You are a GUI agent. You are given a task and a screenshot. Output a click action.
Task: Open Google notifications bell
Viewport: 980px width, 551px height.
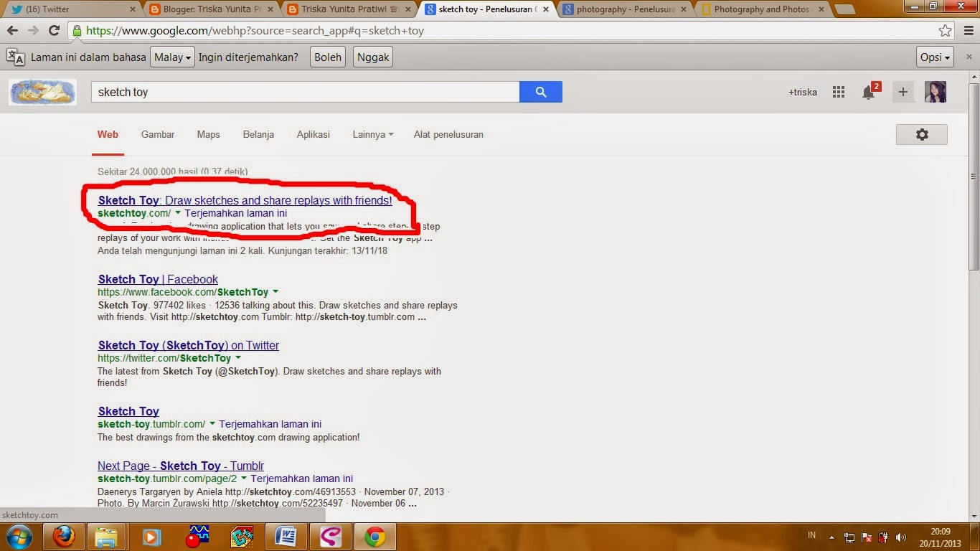tap(869, 92)
